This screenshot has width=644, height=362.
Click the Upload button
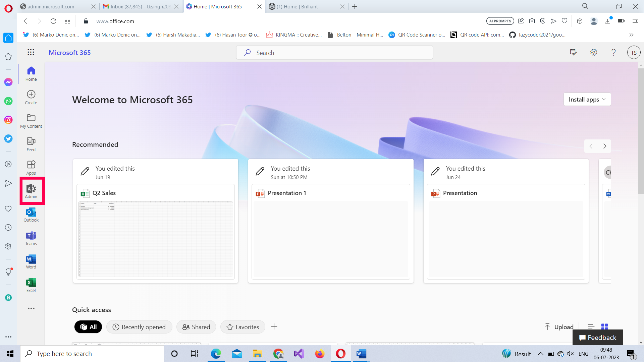[x=559, y=327]
